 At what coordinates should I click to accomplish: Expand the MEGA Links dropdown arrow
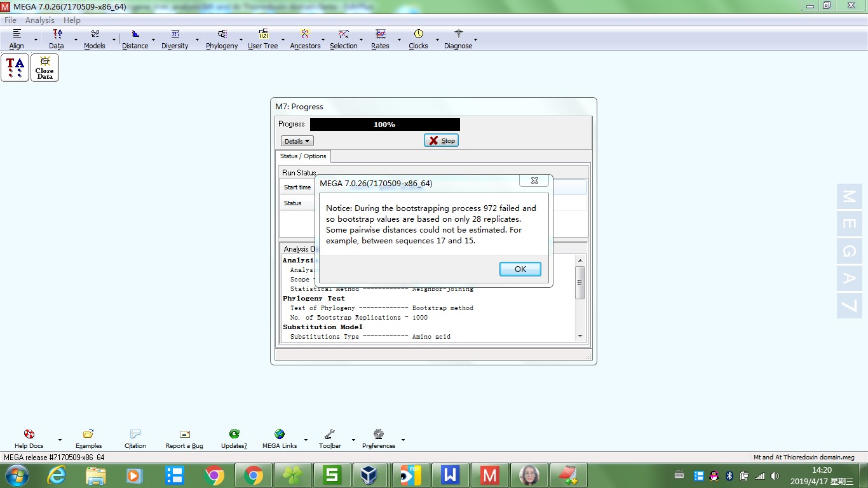(x=305, y=440)
